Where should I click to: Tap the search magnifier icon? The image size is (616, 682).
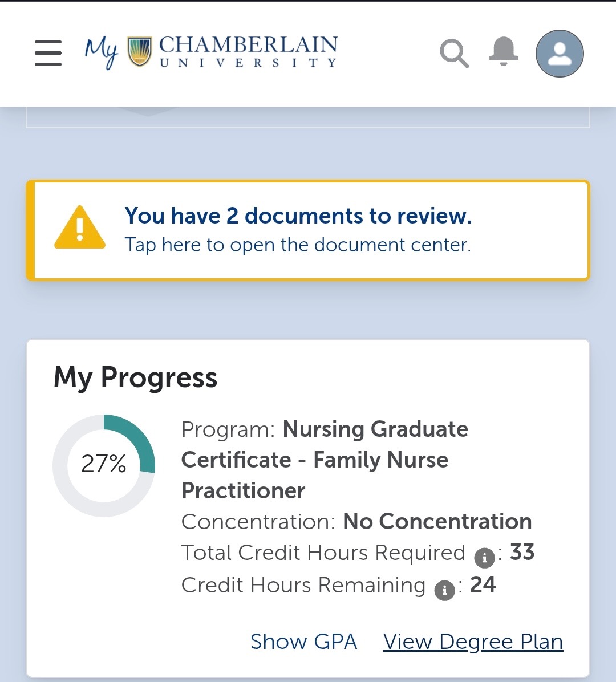(x=454, y=54)
